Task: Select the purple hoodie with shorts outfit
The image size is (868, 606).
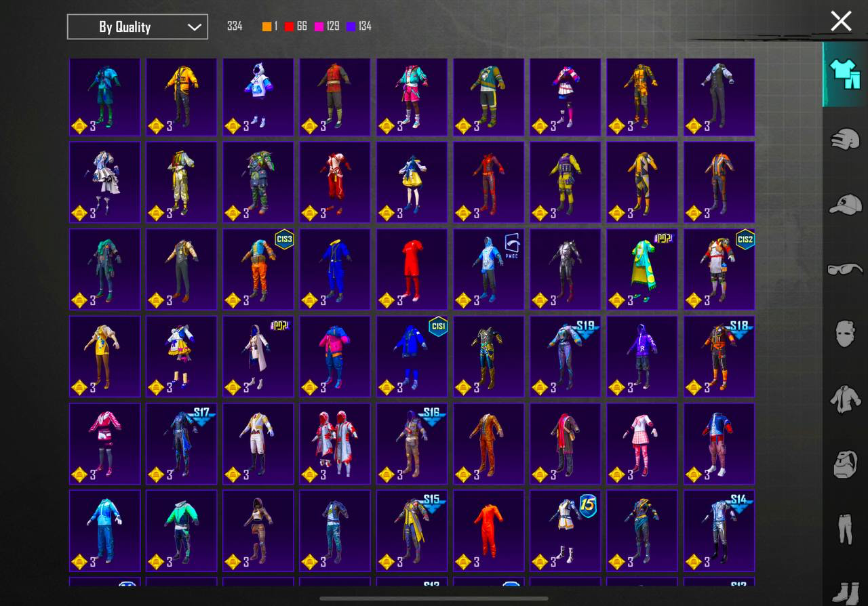Action: tap(642, 356)
